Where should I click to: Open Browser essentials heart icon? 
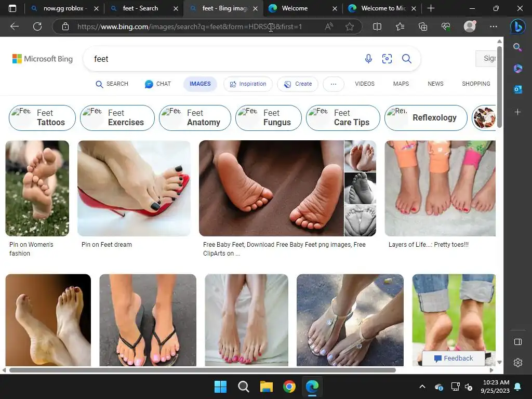(x=446, y=26)
